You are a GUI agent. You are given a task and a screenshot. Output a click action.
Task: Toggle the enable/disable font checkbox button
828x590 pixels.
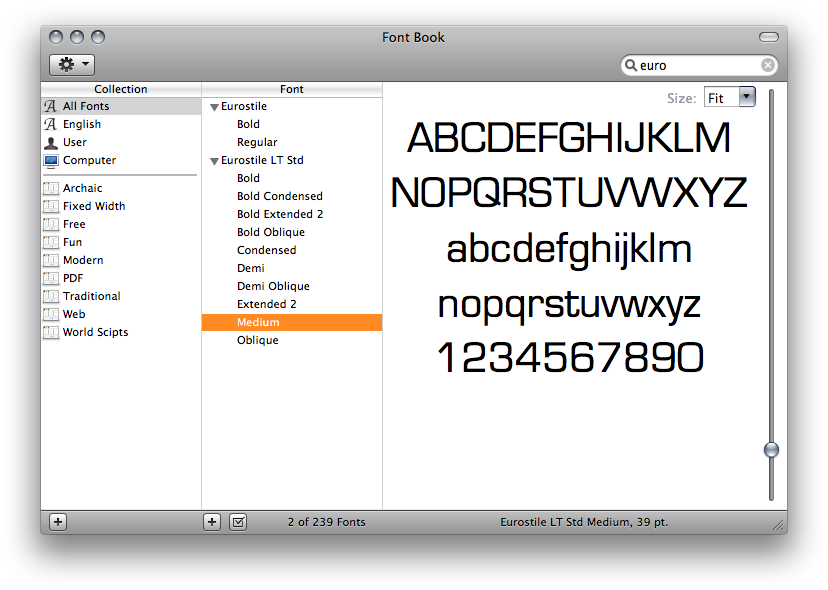tap(238, 522)
